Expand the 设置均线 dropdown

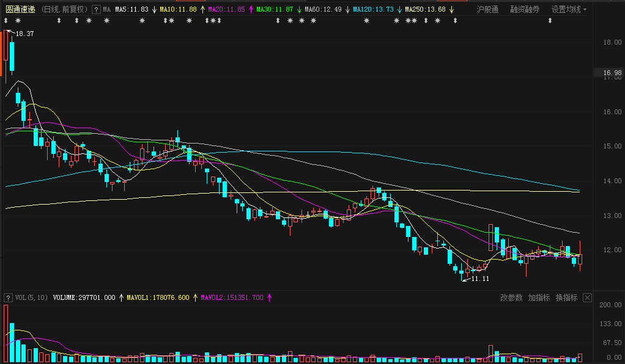coord(569,9)
